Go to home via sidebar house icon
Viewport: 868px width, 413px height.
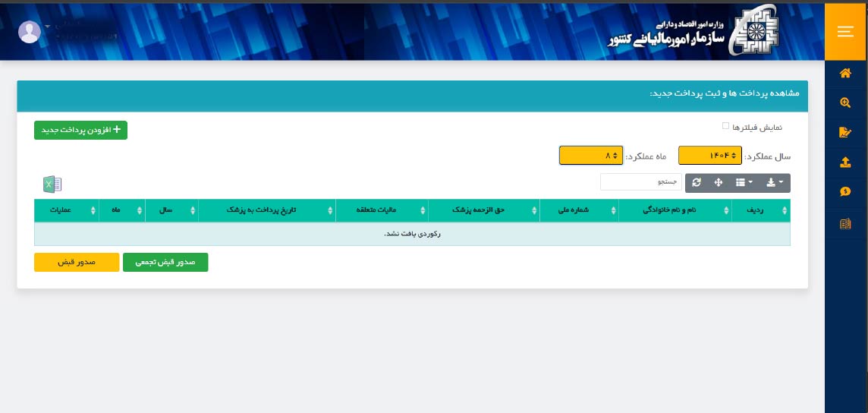pos(845,74)
